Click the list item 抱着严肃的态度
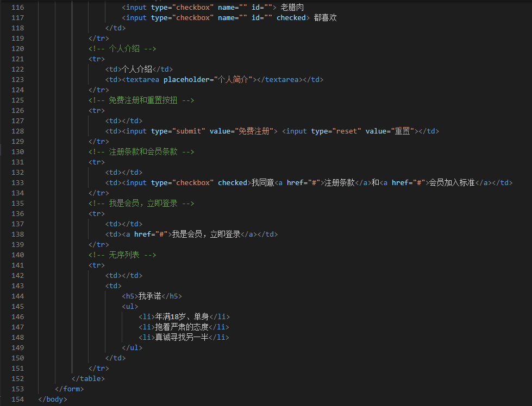This screenshot has width=532, height=406. (x=181, y=327)
